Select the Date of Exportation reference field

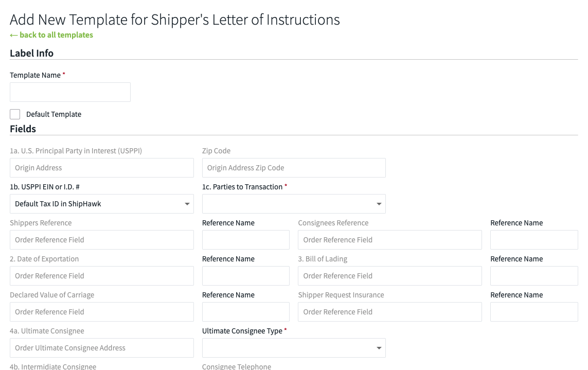tap(101, 276)
